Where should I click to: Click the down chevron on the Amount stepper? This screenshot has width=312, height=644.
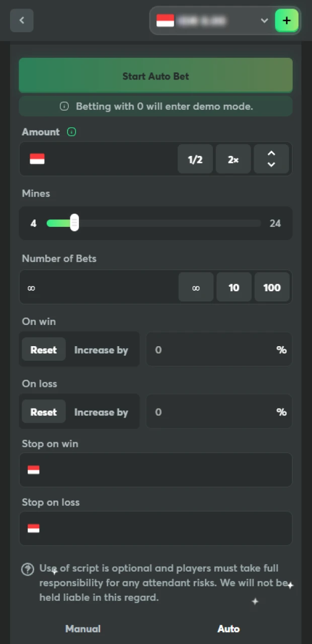tap(271, 165)
